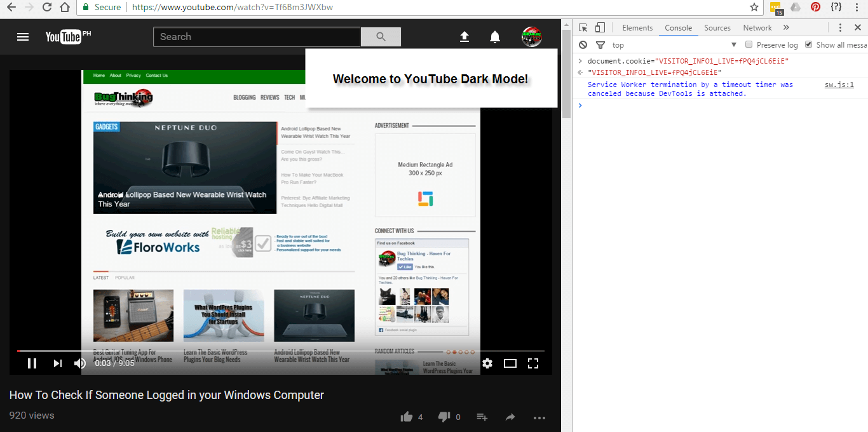
Task: Open YouTube notifications bell
Action: 495,37
